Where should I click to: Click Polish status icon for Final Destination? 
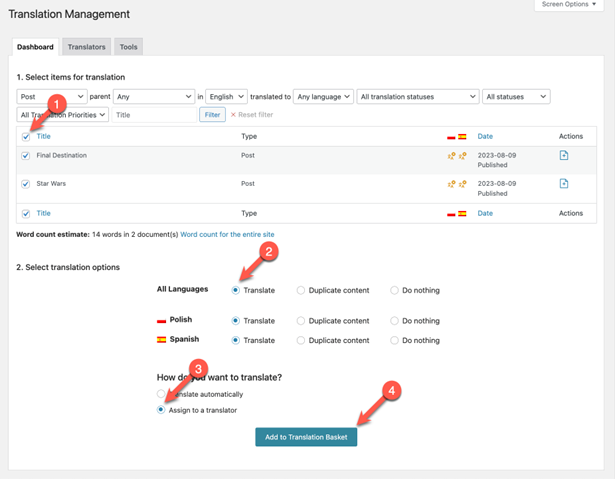451,156
